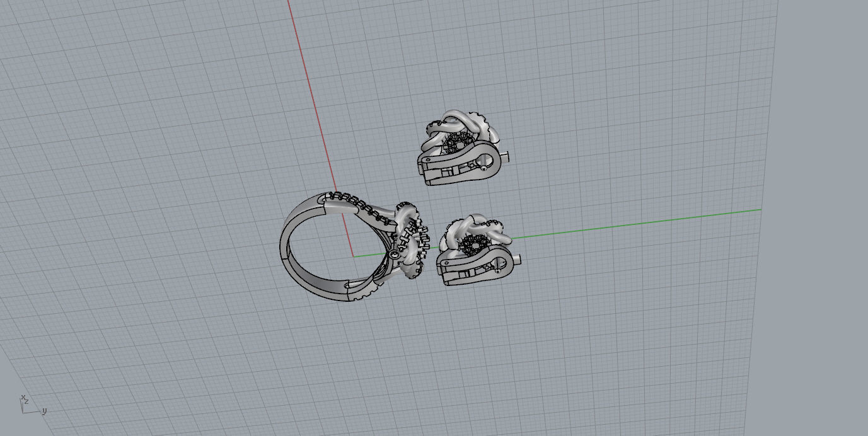This screenshot has width=868, height=436.
Task: Click the world axes icon in the viewport corner
Action: coord(33,404)
